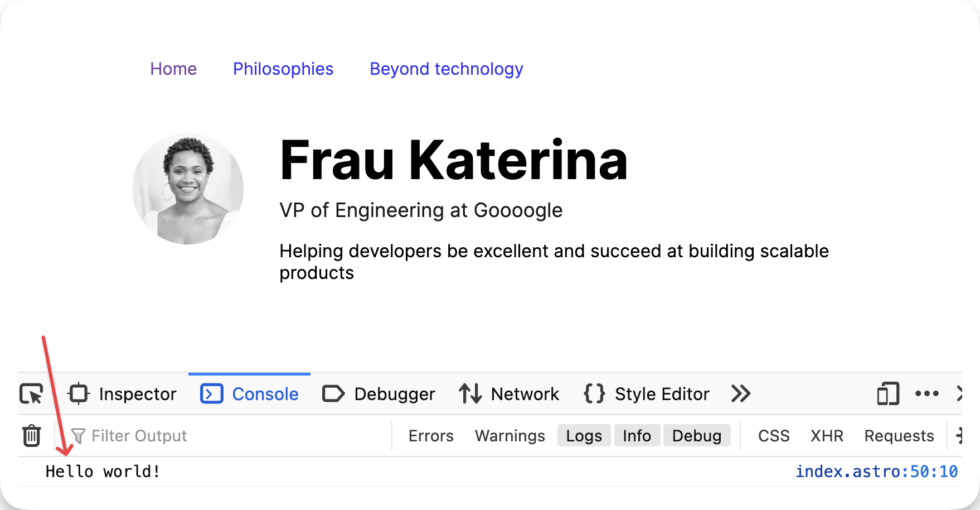Open the Philosophies page link
The width and height of the screenshot is (980, 510).
pos(283,69)
